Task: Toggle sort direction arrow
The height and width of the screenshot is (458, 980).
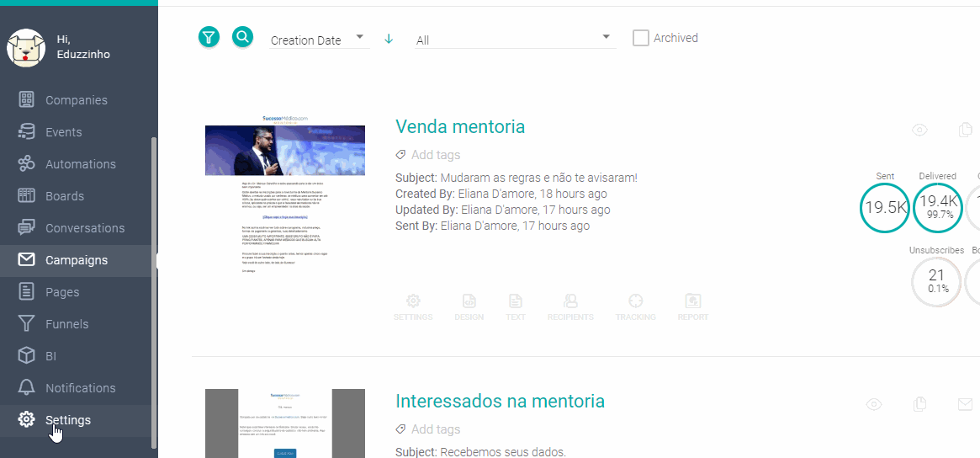Action: (388, 39)
